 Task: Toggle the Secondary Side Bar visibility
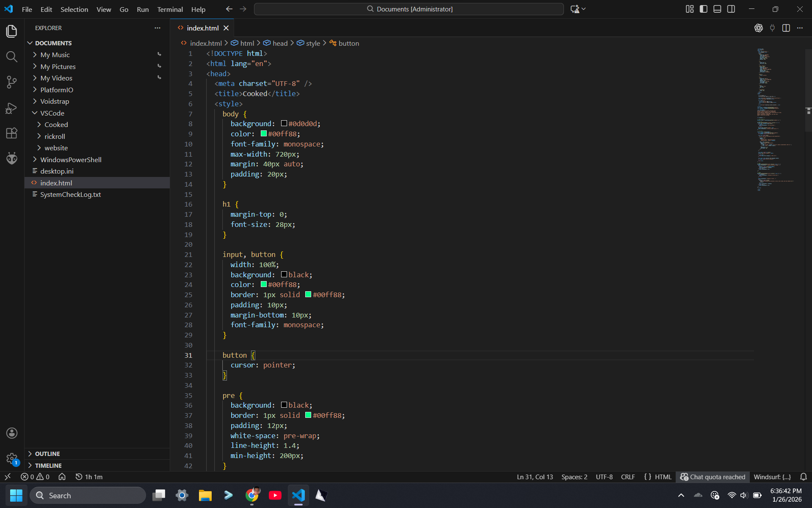731,9
